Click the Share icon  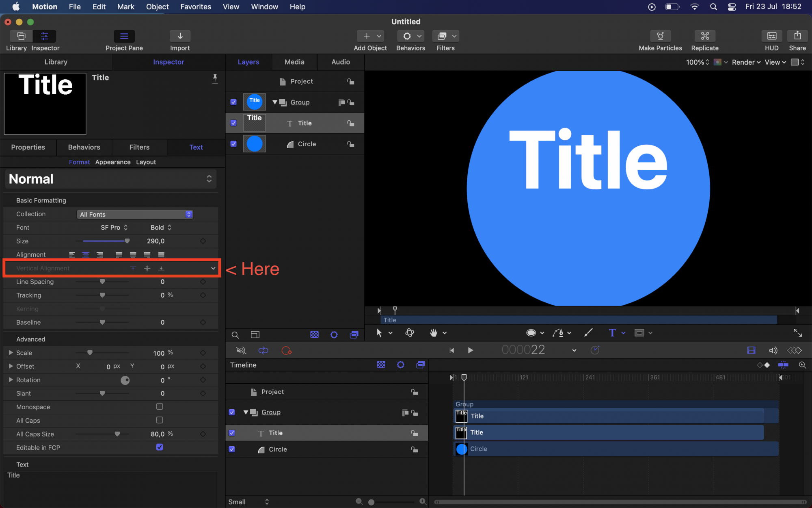(797, 36)
